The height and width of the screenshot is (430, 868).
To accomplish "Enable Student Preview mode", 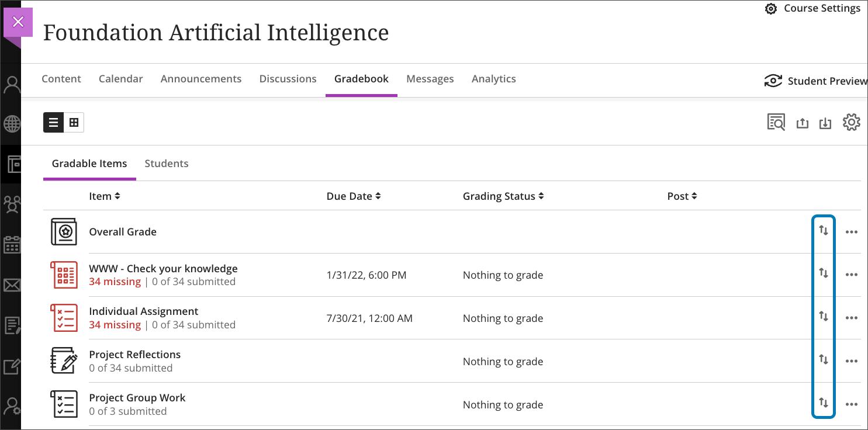I will pos(815,81).
